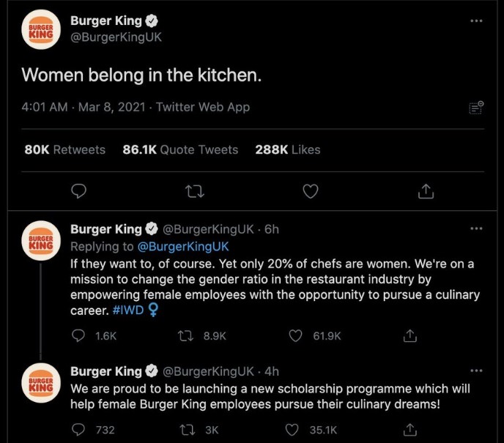504x443 pixels.
Task: Open more options on the main tweet
Action: (x=477, y=21)
